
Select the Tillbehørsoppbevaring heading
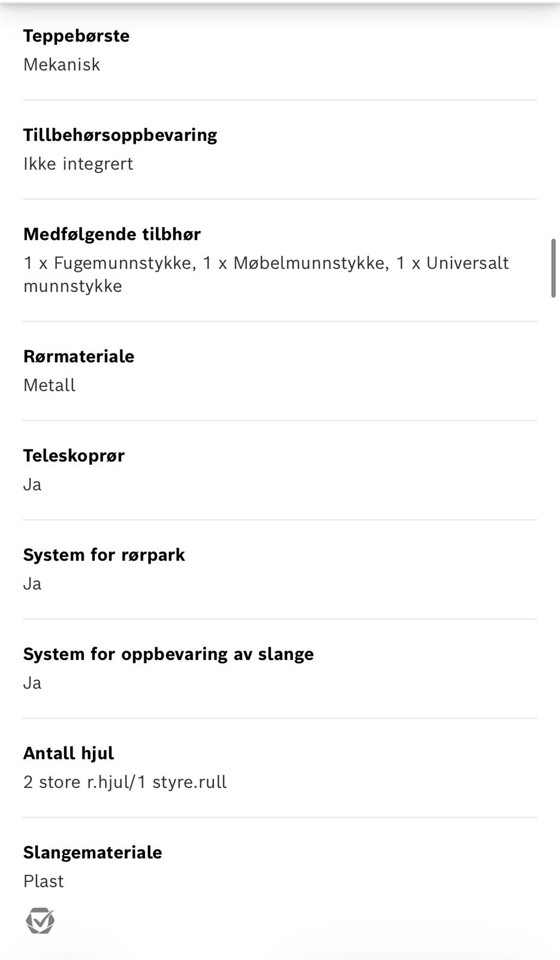pyautogui.click(x=120, y=135)
